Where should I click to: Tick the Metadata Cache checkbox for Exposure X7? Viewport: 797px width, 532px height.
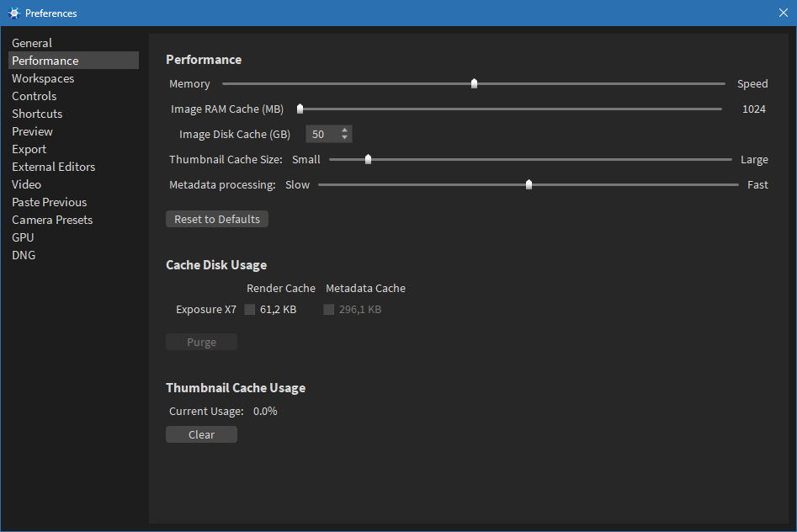click(329, 309)
